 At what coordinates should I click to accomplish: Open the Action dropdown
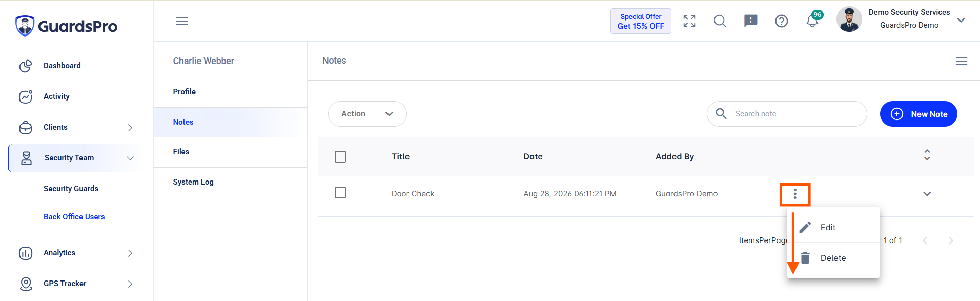(x=367, y=114)
